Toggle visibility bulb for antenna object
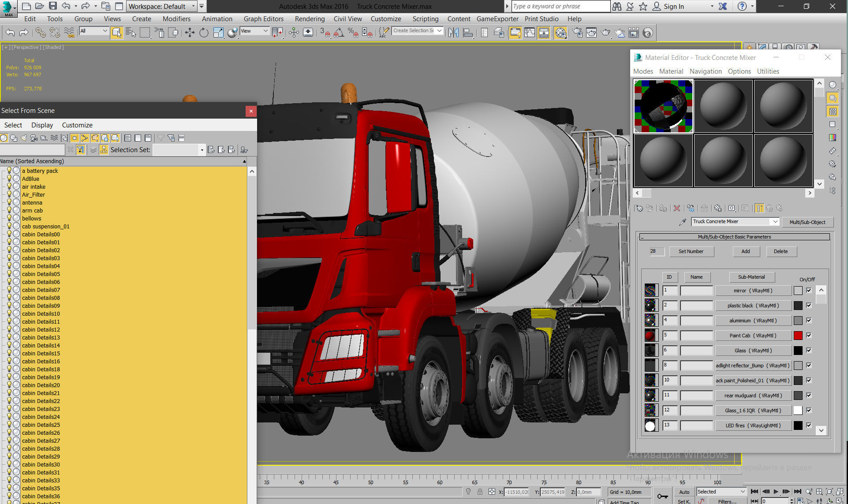The width and height of the screenshot is (848, 504). 9,202
